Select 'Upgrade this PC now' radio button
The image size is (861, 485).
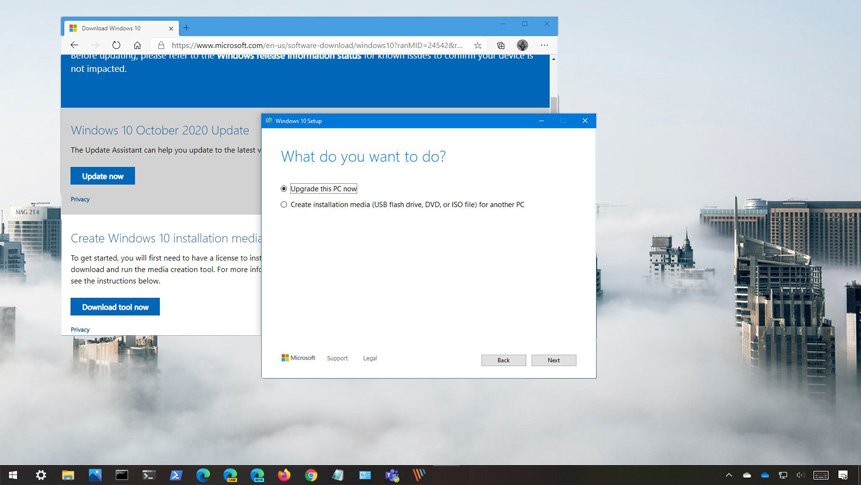tap(284, 188)
